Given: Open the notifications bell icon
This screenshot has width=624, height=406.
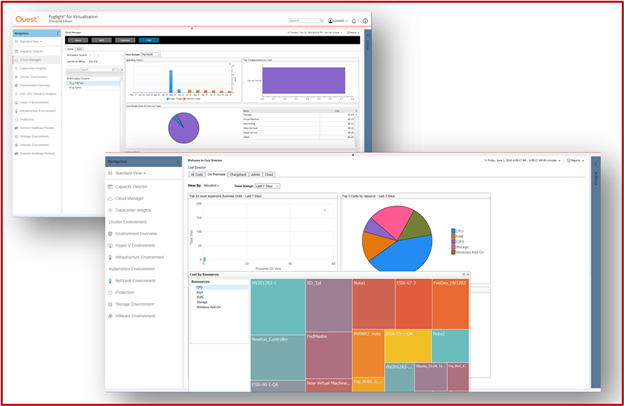Looking at the screenshot, I should pos(354,21).
